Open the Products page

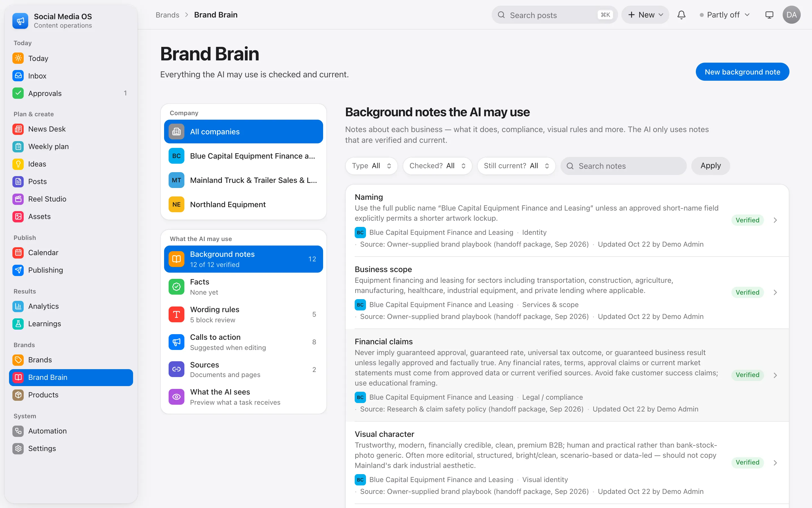[71, 395]
